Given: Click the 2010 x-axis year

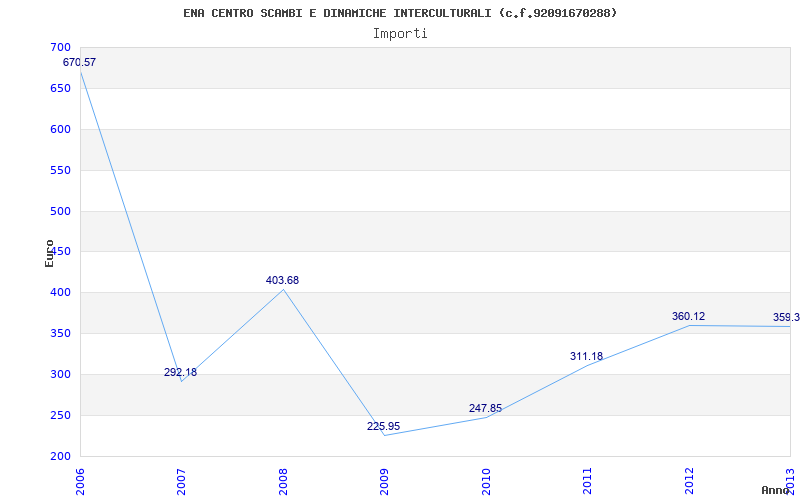Looking at the screenshot, I should click(x=486, y=481).
